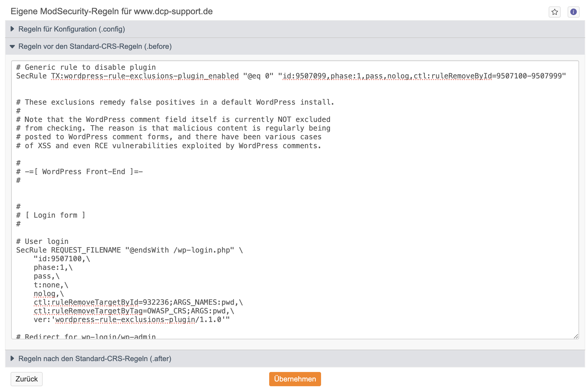The width and height of the screenshot is (588, 389).
Task: Click the Zurück button
Action: click(x=26, y=379)
